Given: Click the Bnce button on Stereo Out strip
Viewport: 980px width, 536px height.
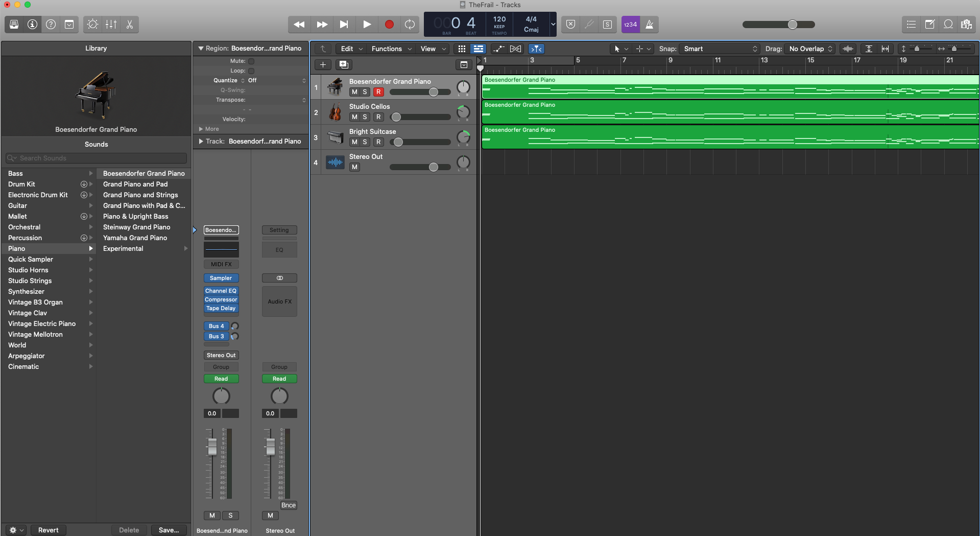Looking at the screenshot, I should point(289,505).
